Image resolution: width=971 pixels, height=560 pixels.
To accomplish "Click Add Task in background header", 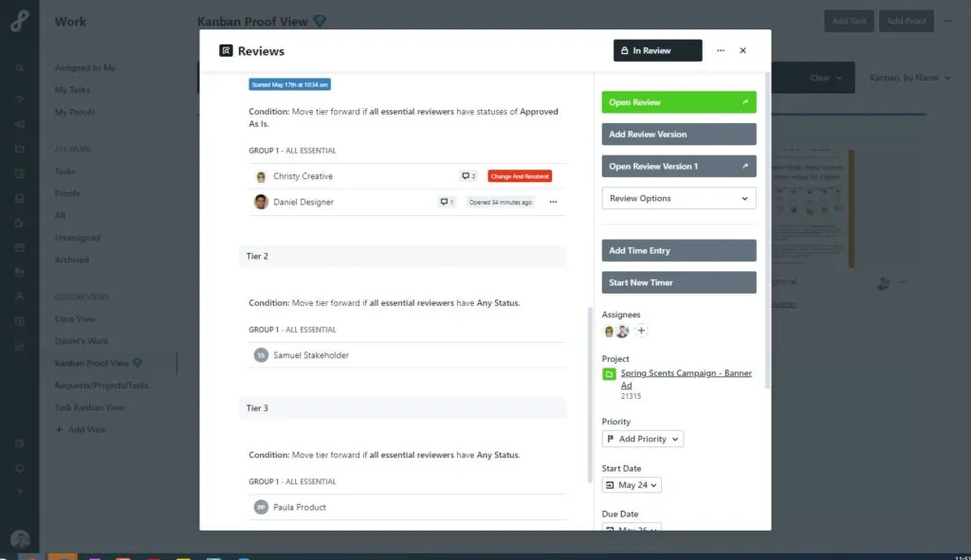I will (849, 21).
